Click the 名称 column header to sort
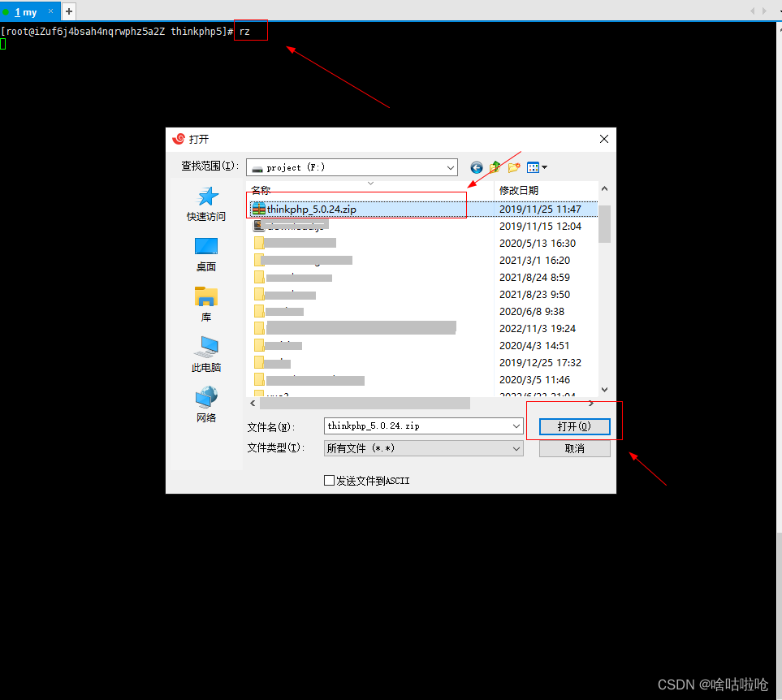 pyautogui.click(x=260, y=188)
